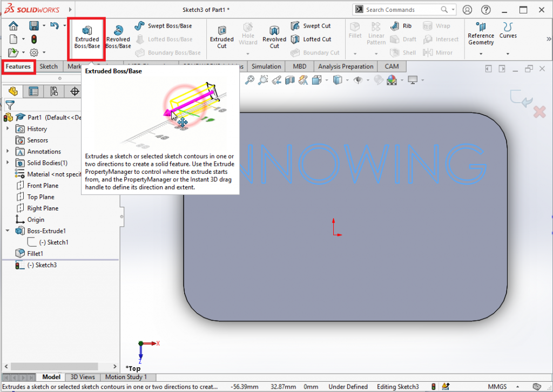Click the Rebuild traffic light icon
Screen dimensions: 553x392
point(33,39)
